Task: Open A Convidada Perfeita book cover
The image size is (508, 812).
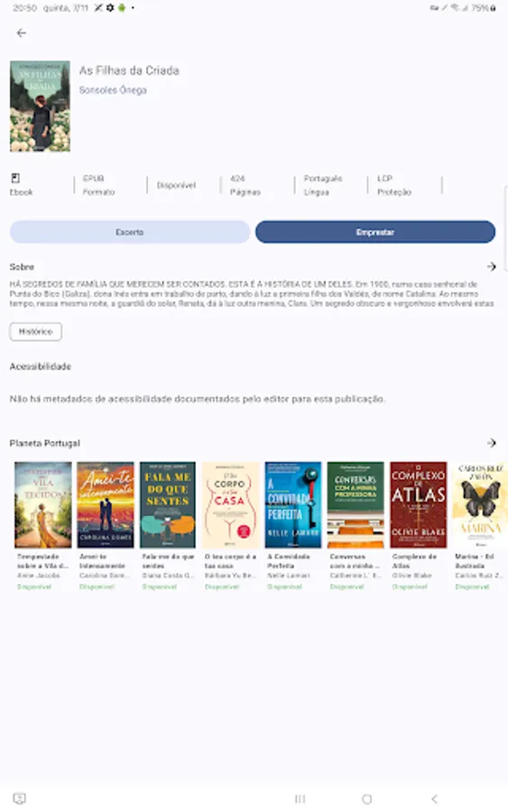Action: pyautogui.click(x=293, y=505)
